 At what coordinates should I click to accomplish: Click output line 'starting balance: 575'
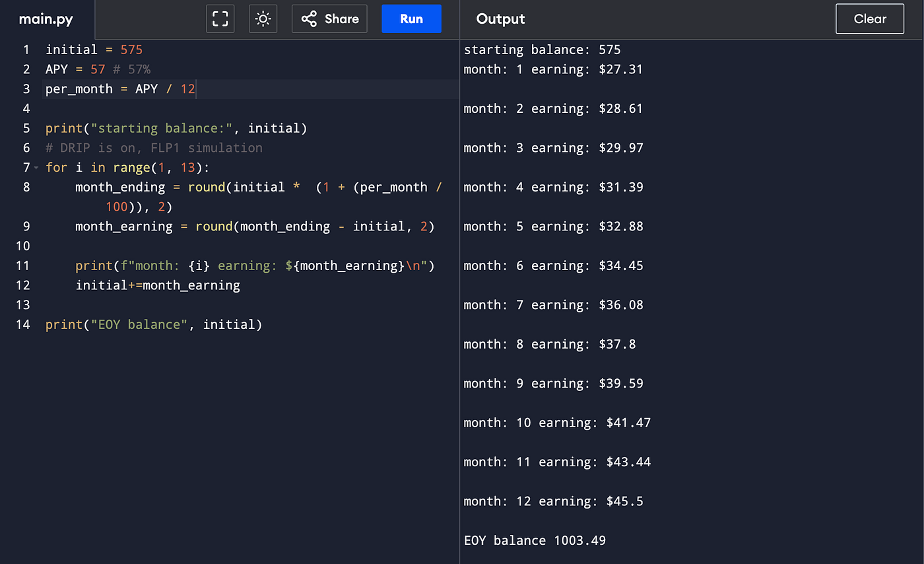coord(542,50)
